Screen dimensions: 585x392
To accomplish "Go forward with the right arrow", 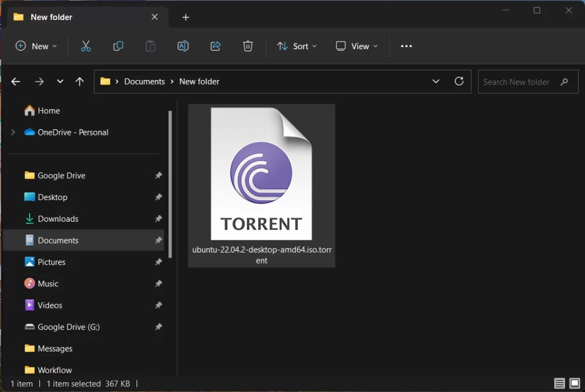I will click(x=39, y=81).
